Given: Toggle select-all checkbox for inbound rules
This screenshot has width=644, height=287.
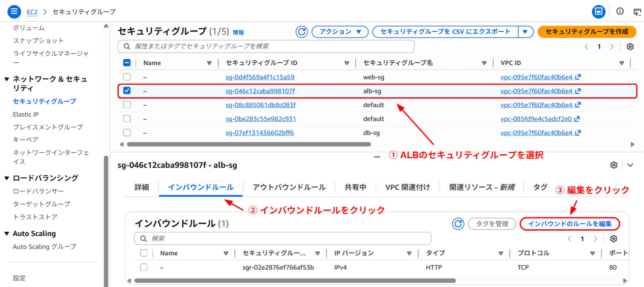Looking at the screenshot, I should [144, 253].
